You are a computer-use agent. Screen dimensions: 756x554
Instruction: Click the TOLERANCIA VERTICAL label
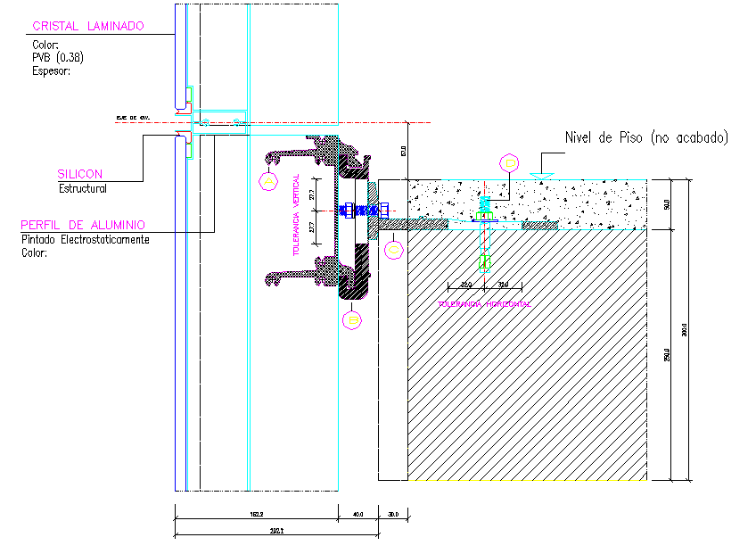tap(295, 216)
